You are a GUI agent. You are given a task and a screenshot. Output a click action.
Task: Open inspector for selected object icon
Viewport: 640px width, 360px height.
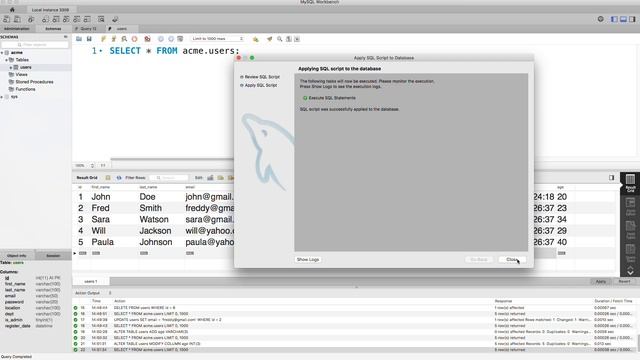[x=31, y=19]
